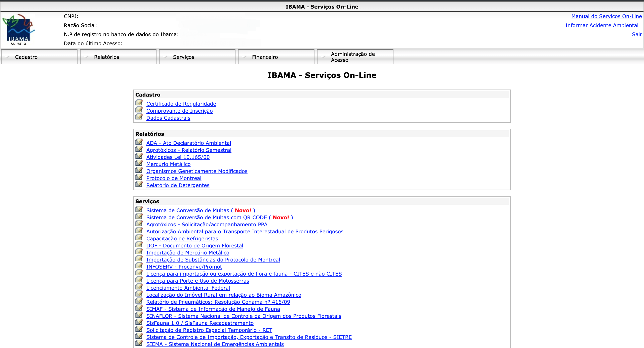The width and height of the screenshot is (644, 348).
Task: Open Sistema de Conversão de Multas com QR CODE link
Action: click(220, 217)
